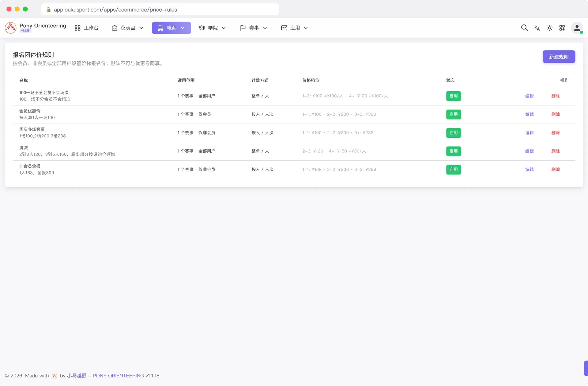Toggle 启用 status for 满减
Image resolution: width=588 pixels, height=386 pixels.
tap(454, 151)
